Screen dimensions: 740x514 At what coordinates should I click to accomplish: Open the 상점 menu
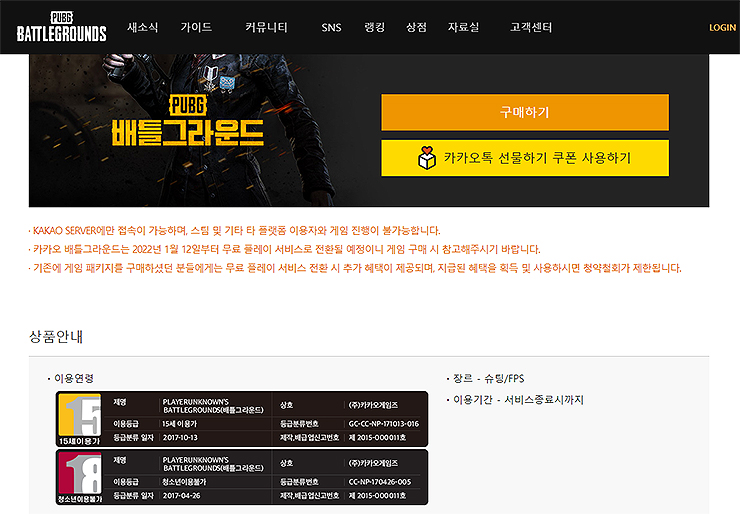click(416, 27)
